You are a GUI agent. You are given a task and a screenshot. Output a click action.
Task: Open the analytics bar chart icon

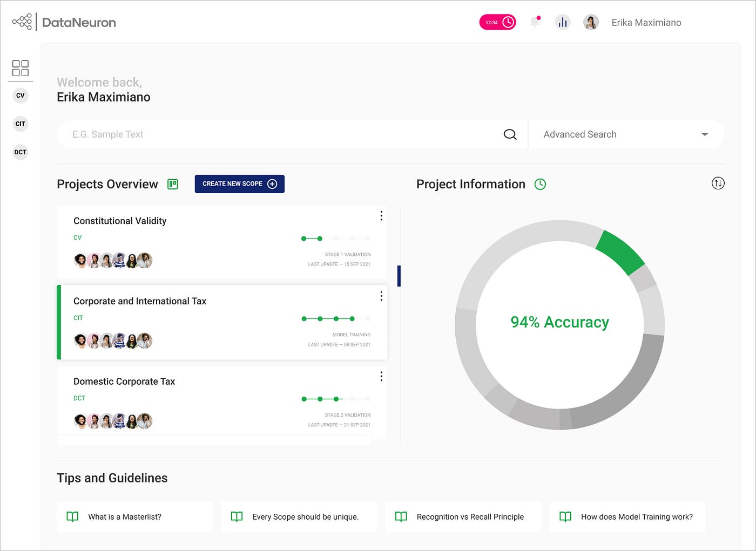[563, 22]
